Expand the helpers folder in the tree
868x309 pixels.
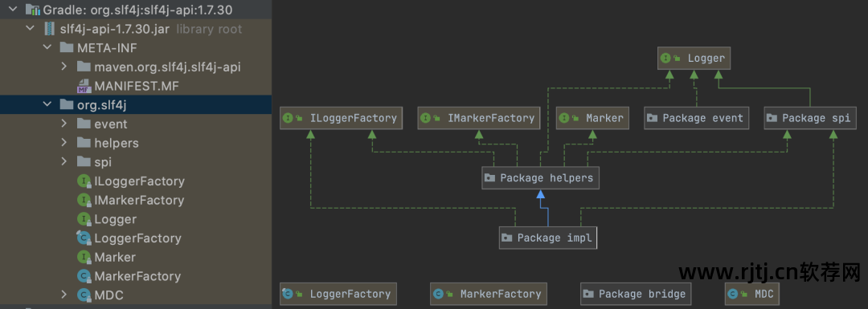tap(64, 143)
